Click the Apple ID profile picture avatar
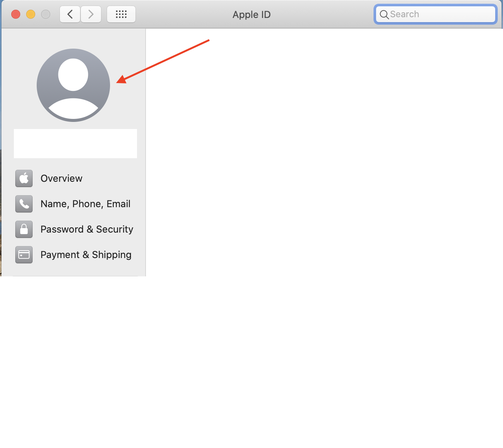Screen dimensions: 503x448 click(73, 85)
